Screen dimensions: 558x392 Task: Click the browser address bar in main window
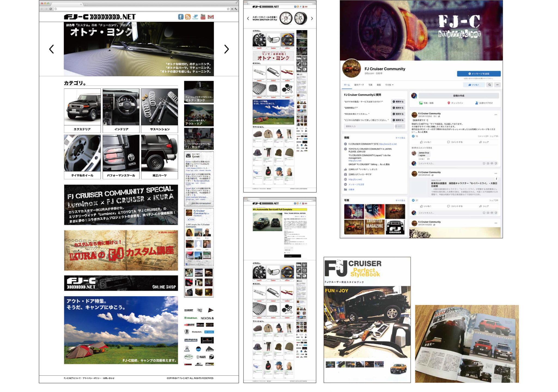pyautogui.click(x=140, y=9)
